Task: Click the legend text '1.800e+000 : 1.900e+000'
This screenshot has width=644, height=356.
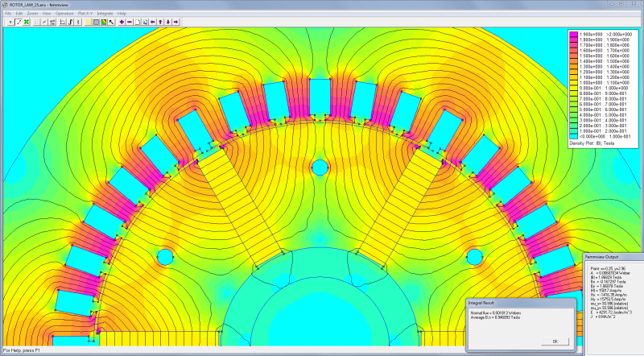Action: pyautogui.click(x=604, y=40)
